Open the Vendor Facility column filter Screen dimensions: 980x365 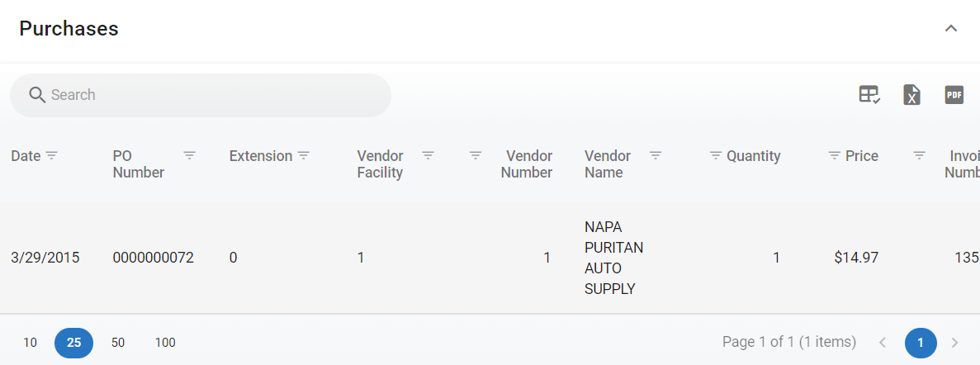click(428, 156)
